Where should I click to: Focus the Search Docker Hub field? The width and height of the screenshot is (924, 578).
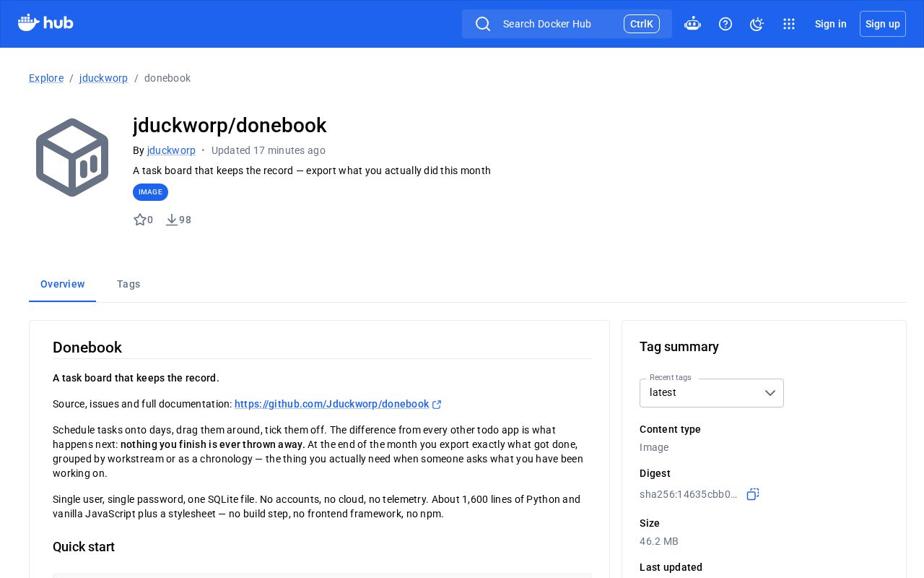pos(567,24)
